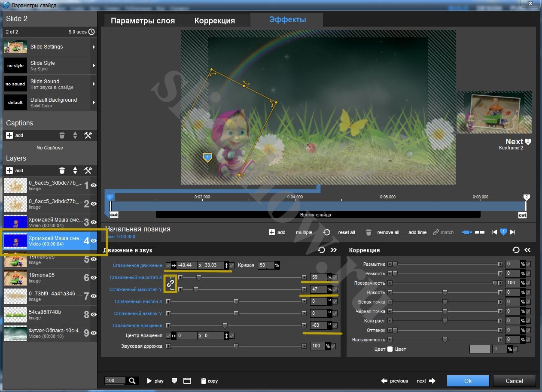This screenshot has width=542, height=392.
Task: Expand the Slide Sound arrow
Action: pyautogui.click(x=93, y=84)
